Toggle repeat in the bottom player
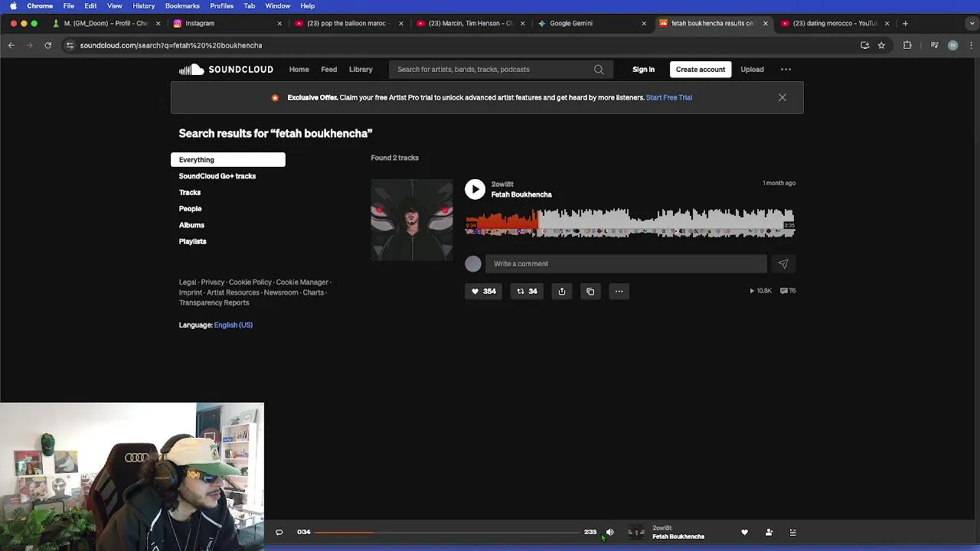 (x=279, y=533)
